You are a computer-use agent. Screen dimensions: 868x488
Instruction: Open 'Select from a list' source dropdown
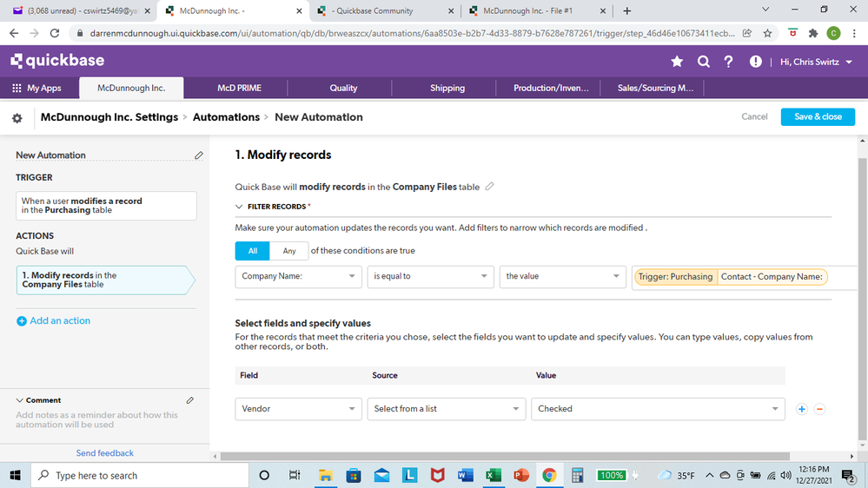447,409
